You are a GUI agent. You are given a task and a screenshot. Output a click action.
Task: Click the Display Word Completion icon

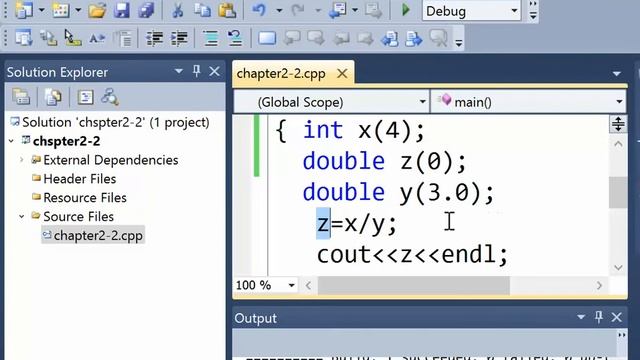coord(97,39)
